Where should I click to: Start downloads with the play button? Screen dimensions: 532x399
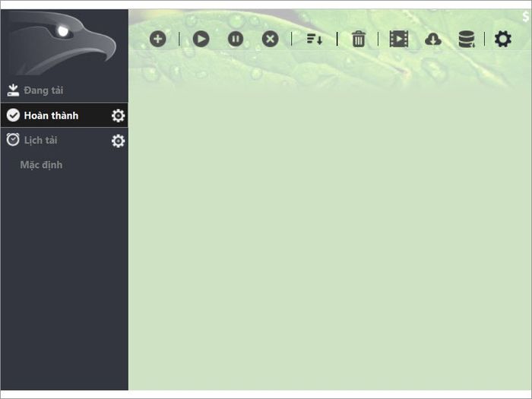click(x=201, y=39)
